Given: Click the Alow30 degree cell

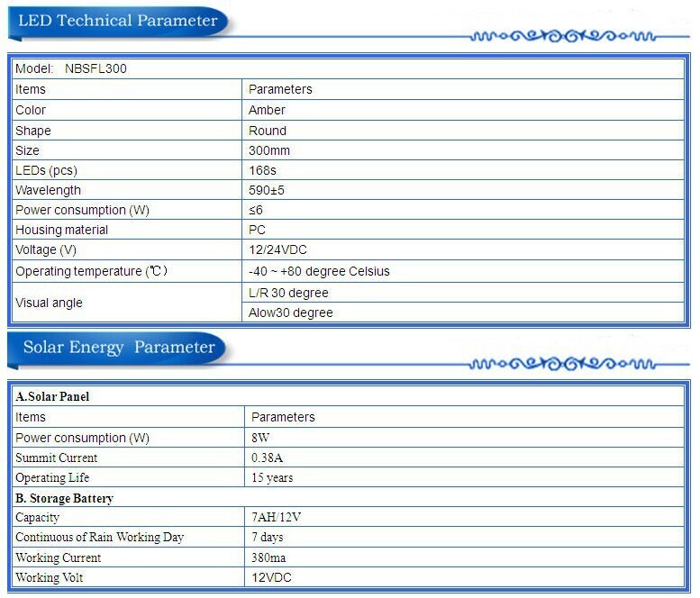Looking at the screenshot, I should coord(462,313).
